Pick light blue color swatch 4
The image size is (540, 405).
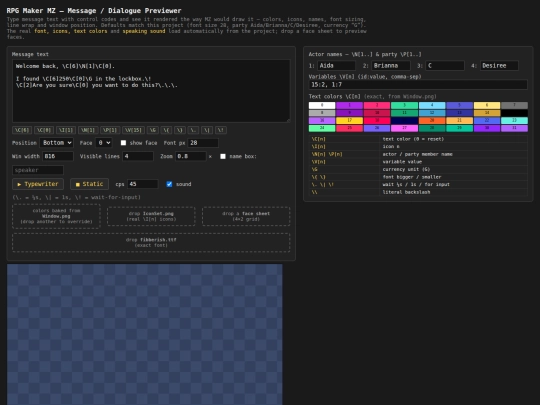(432, 105)
